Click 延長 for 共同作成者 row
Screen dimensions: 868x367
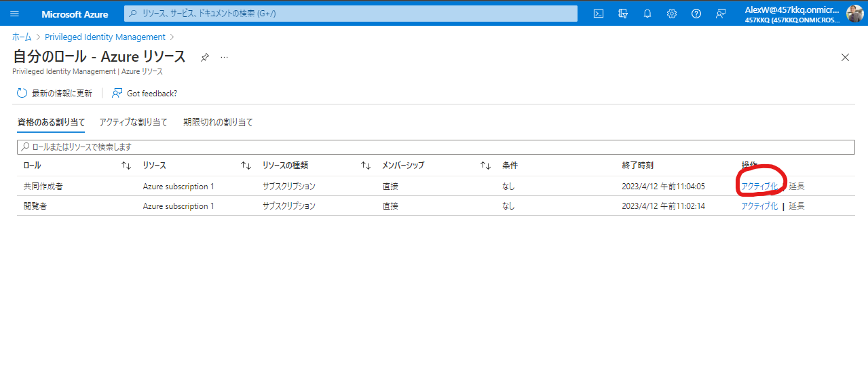[797, 186]
